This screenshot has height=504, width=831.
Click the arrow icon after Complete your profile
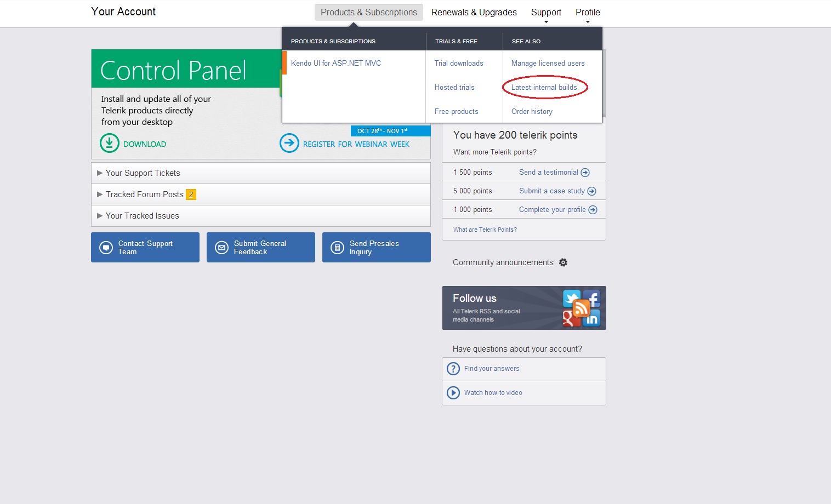point(593,210)
